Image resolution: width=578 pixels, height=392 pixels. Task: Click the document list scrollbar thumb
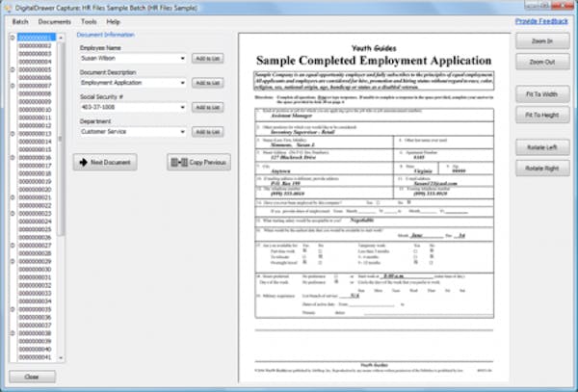61,139
